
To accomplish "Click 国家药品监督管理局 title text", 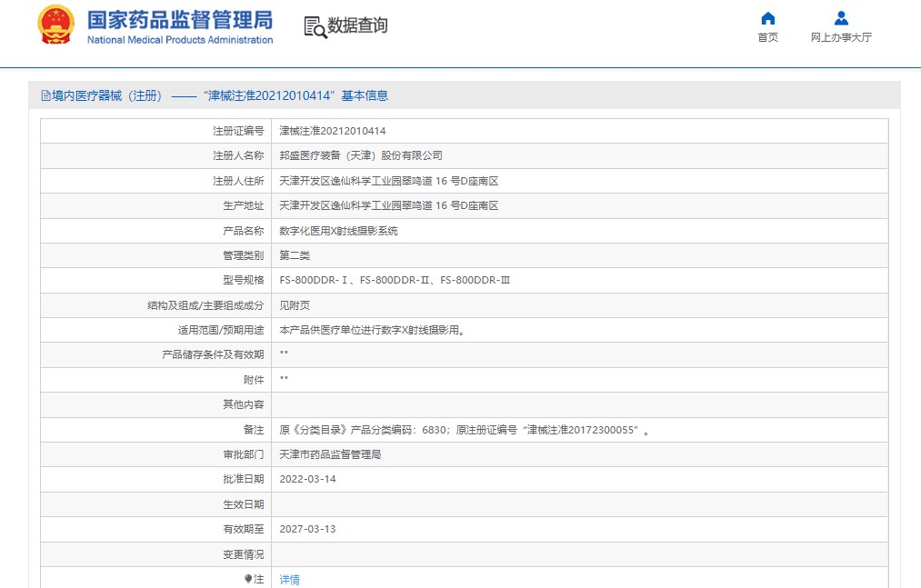I will 180,20.
